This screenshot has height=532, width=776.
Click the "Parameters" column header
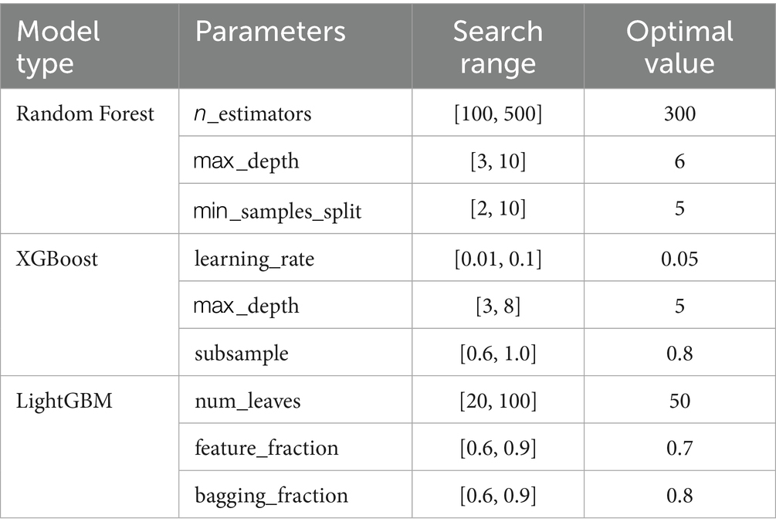pos(269,32)
